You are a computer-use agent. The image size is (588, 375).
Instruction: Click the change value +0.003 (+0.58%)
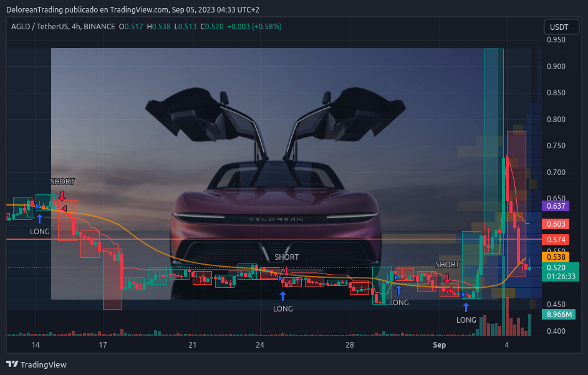pyautogui.click(x=254, y=27)
